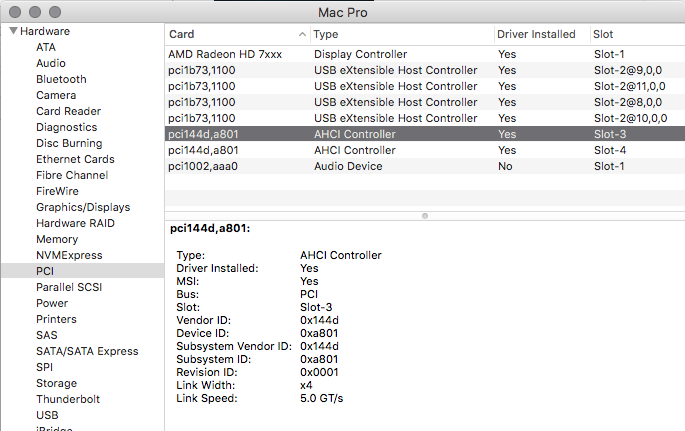Select Power in the sidebar
Screen dimensions: 685x431
pos(52,303)
